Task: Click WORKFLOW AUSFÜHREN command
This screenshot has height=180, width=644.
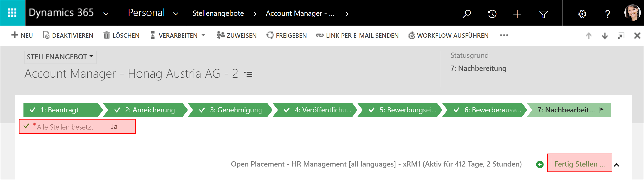Action: 448,35
